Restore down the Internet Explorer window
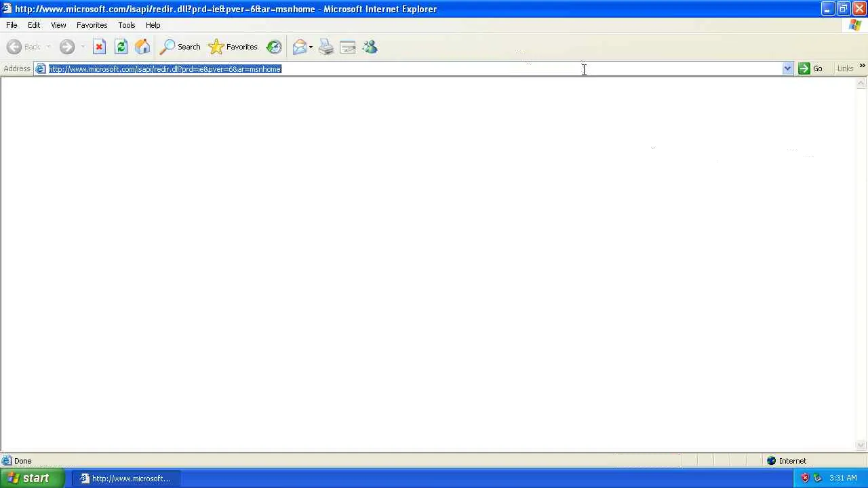868x488 pixels. (843, 9)
